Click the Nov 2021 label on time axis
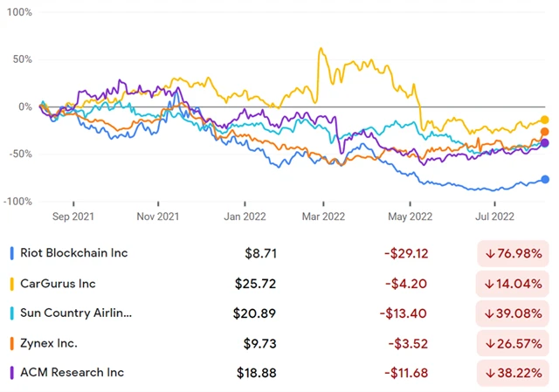 [x=157, y=214]
